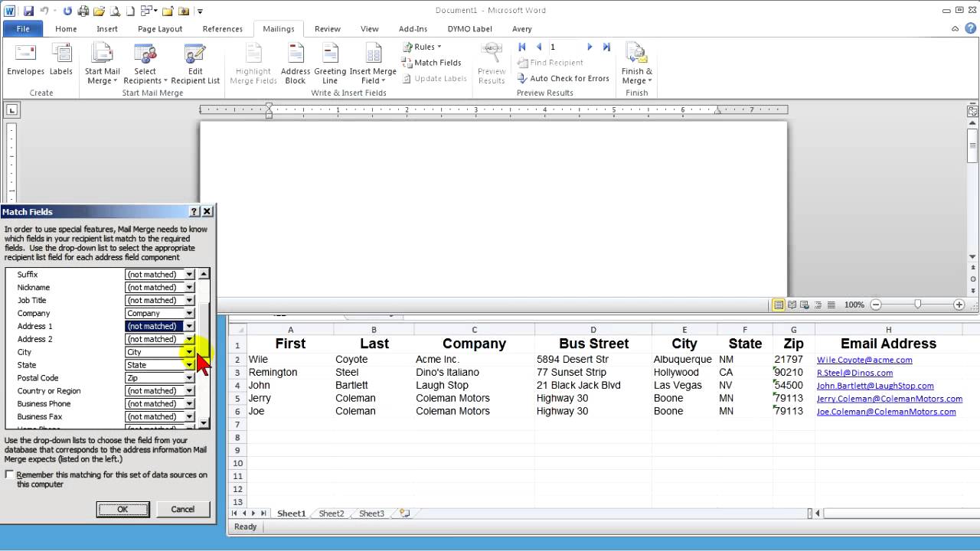
Task: Switch to the Review tab
Action: [328, 29]
